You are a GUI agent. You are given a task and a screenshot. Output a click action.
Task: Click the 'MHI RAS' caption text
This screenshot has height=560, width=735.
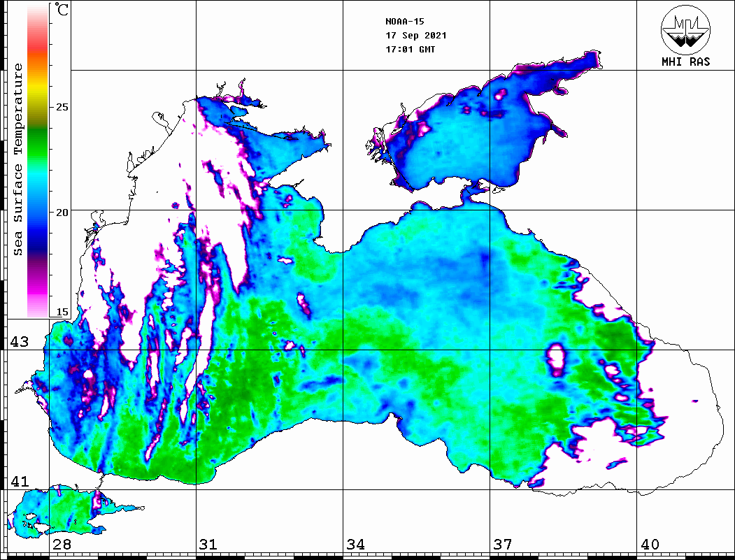pos(685,62)
